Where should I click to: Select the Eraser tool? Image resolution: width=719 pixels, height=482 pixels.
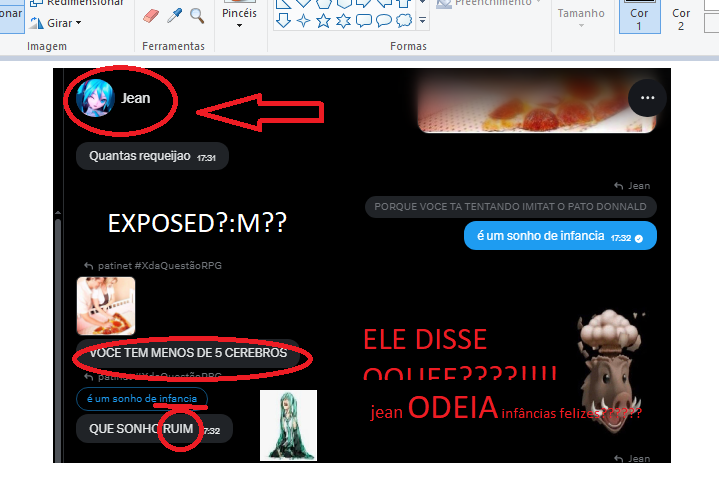[151, 16]
